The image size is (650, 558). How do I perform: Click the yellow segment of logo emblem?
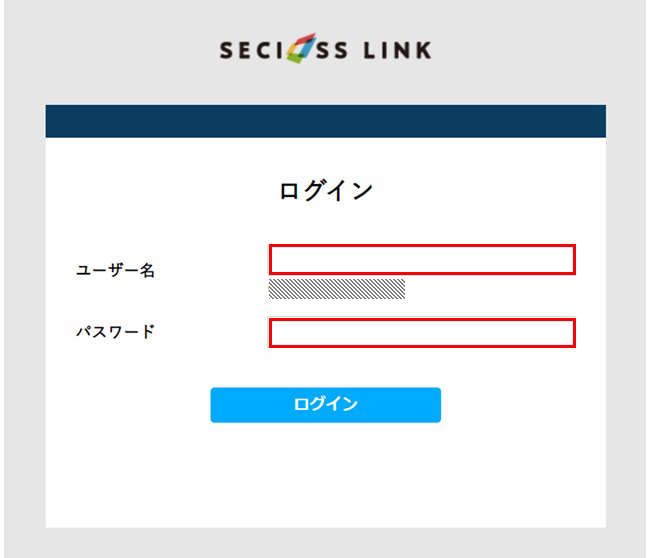tap(293, 50)
